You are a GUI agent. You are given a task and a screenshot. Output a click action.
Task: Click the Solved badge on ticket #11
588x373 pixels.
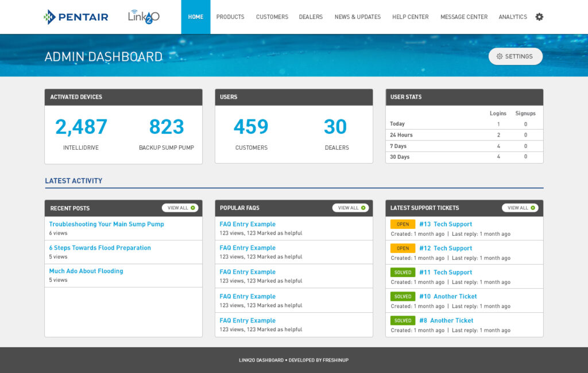[x=403, y=273]
